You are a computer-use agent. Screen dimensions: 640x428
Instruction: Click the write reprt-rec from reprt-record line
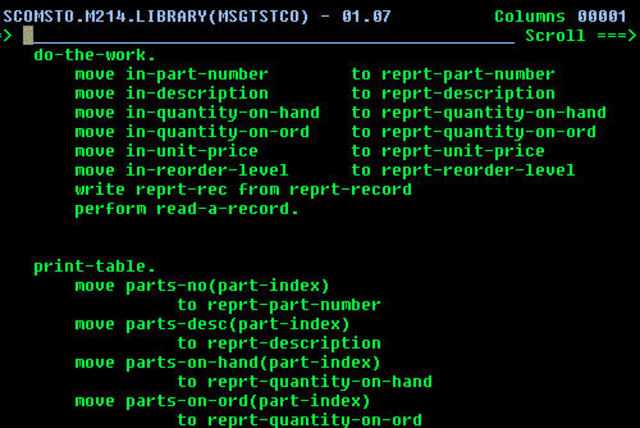tap(243, 190)
